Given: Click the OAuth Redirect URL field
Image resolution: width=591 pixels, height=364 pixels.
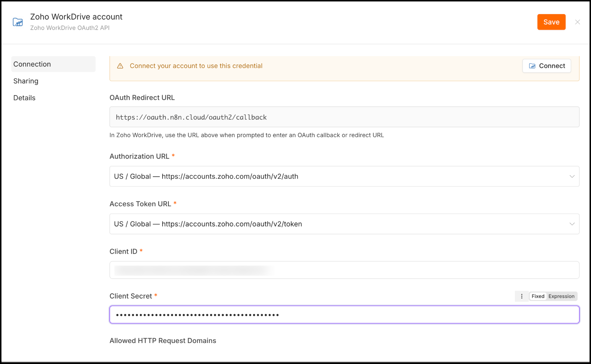Looking at the screenshot, I should [x=344, y=117].
